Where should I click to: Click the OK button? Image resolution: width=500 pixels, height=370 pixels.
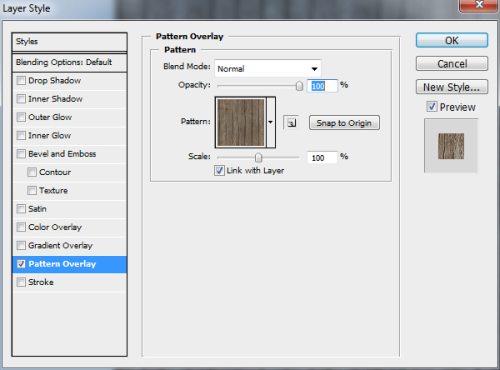(x=452, y=40)
